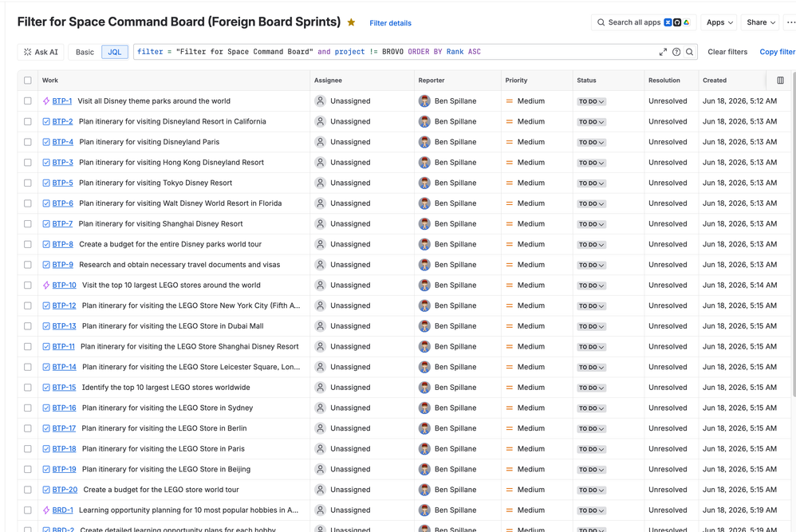Screen dimensions: 796x532
Task: Open the Filter details link
Action: (390, 23)
